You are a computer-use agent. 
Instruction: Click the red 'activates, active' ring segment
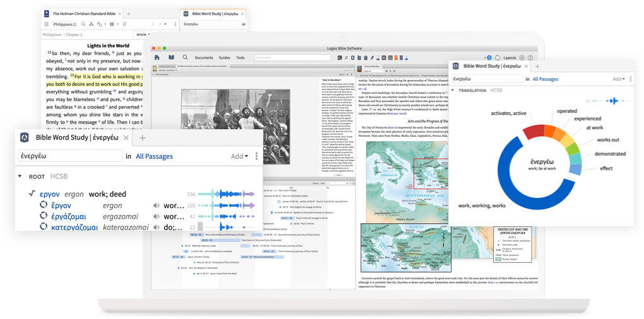click(x=534, y=131)
